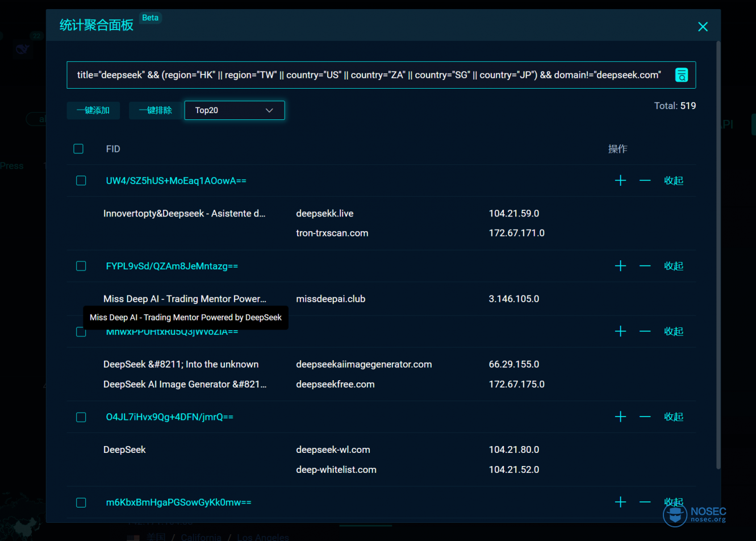Open the Top20 dropdown

(x=234, y=110)
